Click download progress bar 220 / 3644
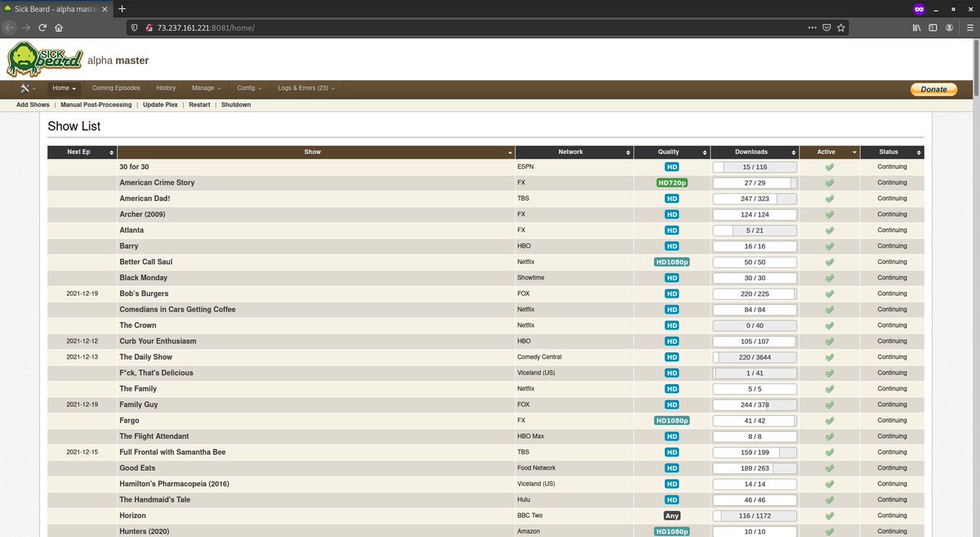The image size is (980, 537). [x=755, y=357]
